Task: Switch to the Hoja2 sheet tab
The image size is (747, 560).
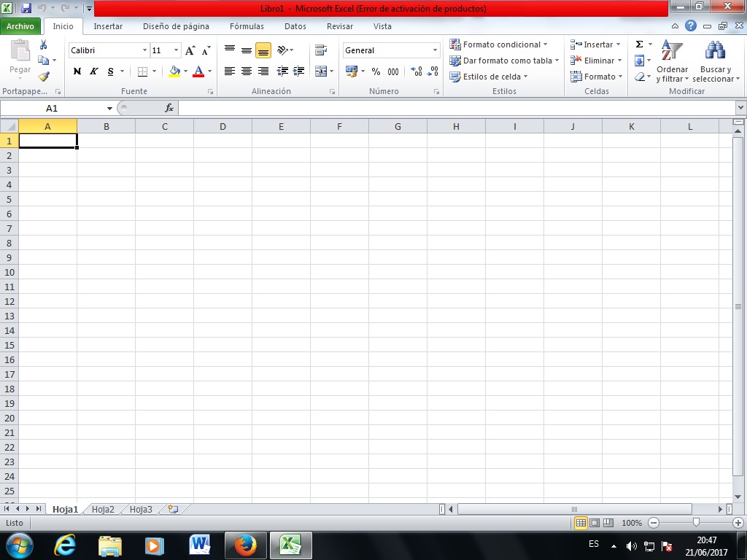Action: tap(103, 509)
